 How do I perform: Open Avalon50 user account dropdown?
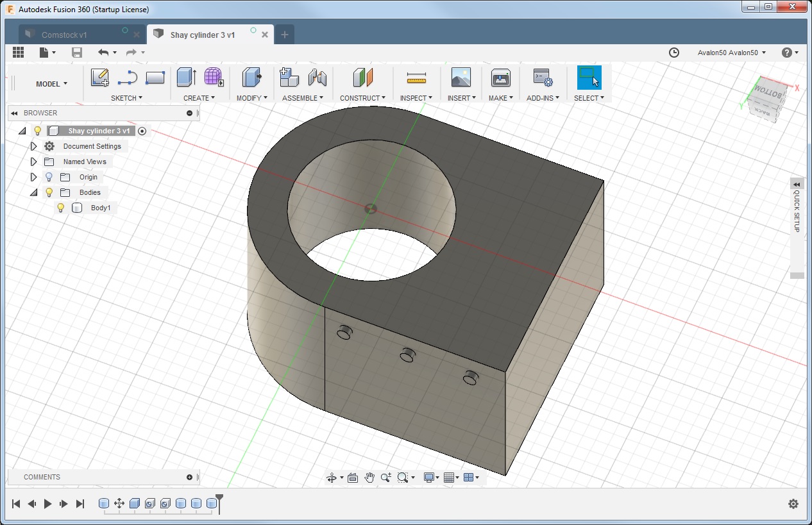pos(731,53)
